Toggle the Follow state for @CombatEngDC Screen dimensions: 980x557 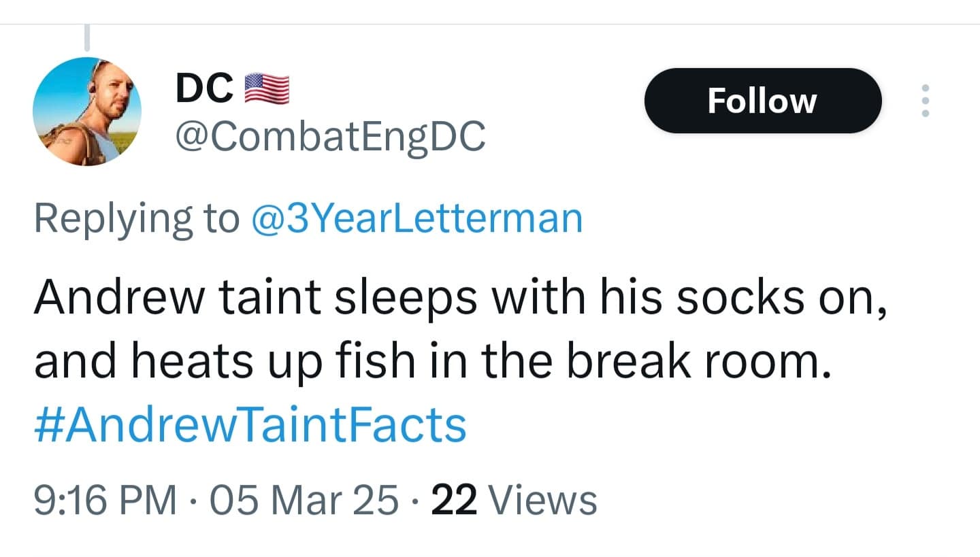coord(762,100)
